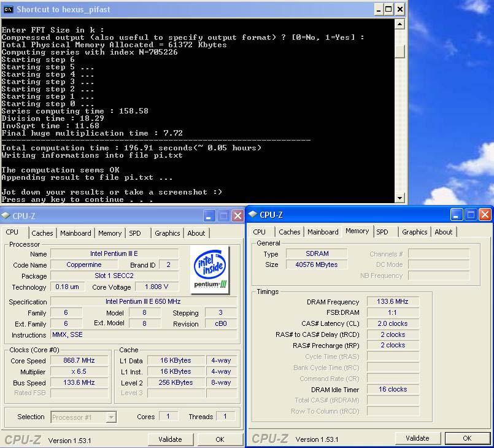Close the hexus_pifast console window

coord(399,9)
